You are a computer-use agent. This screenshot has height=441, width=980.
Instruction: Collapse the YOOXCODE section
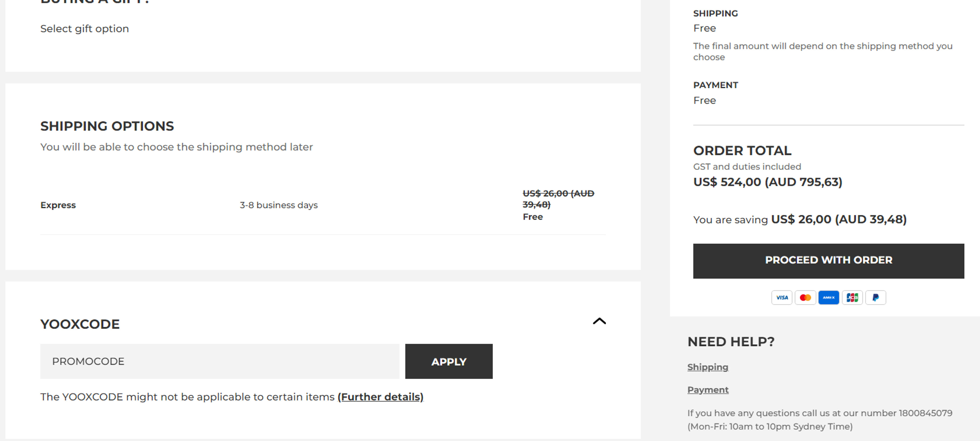pos(599,322)
